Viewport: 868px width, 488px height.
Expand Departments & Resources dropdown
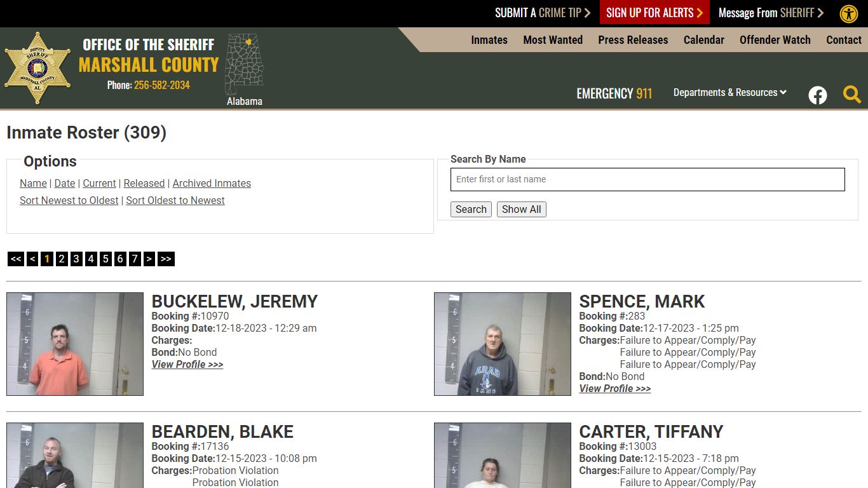730,92
